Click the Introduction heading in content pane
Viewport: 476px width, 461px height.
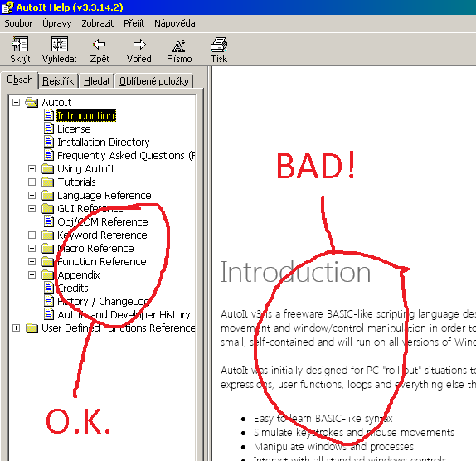click(x=295, y=272)
